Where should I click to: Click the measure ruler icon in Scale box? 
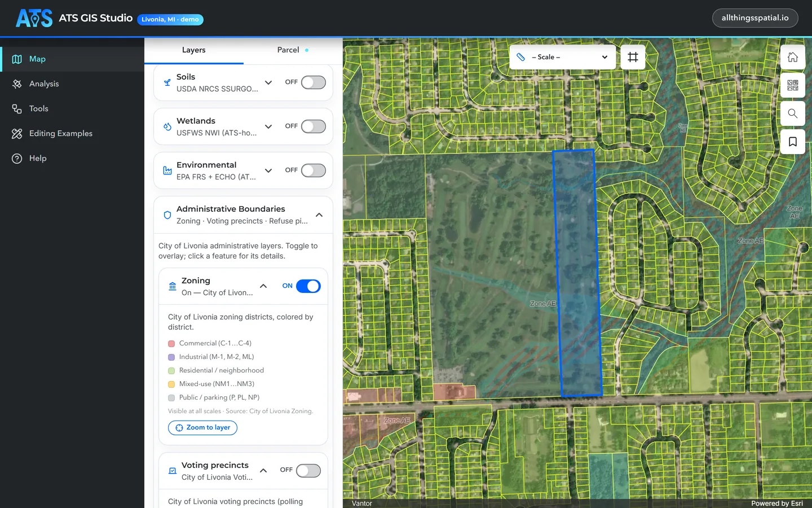[521, 57]
